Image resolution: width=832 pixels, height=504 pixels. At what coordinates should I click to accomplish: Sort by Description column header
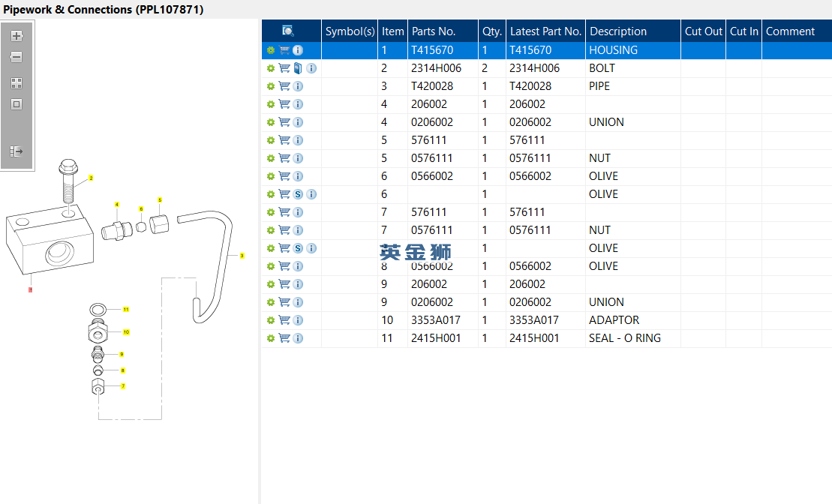coord(633,31)
